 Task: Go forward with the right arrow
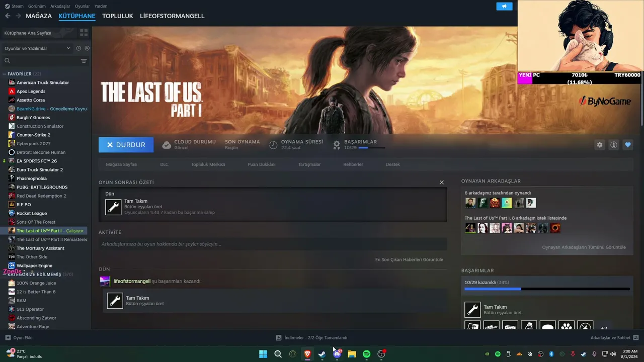[x=18, y=16]
